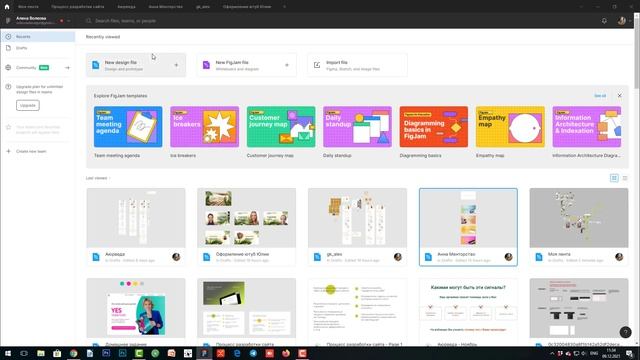
Task: Open Chrome from the taskbar
Action: (73, 353)
